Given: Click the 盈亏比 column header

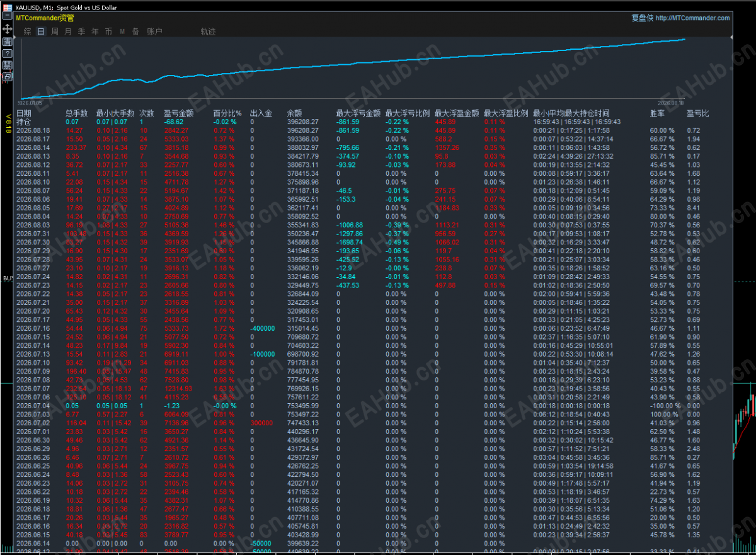Looking at the screenshot, I should click(x=697, y=113).
